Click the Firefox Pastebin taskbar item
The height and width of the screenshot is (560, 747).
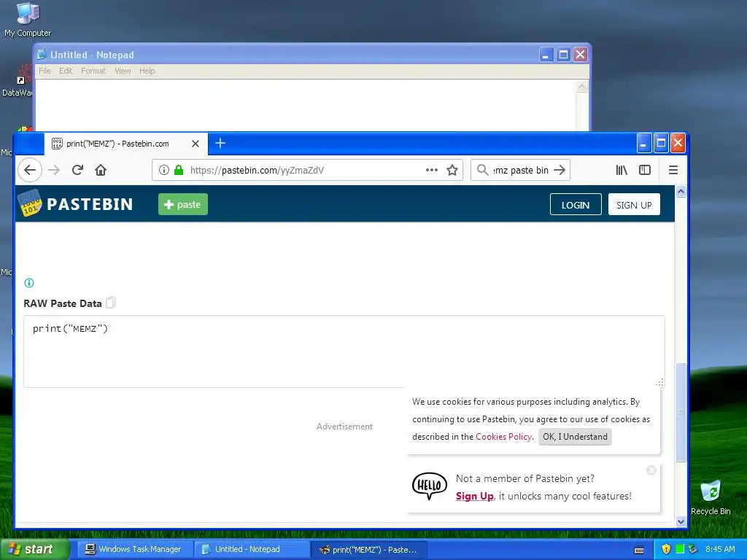pos(368,550)
